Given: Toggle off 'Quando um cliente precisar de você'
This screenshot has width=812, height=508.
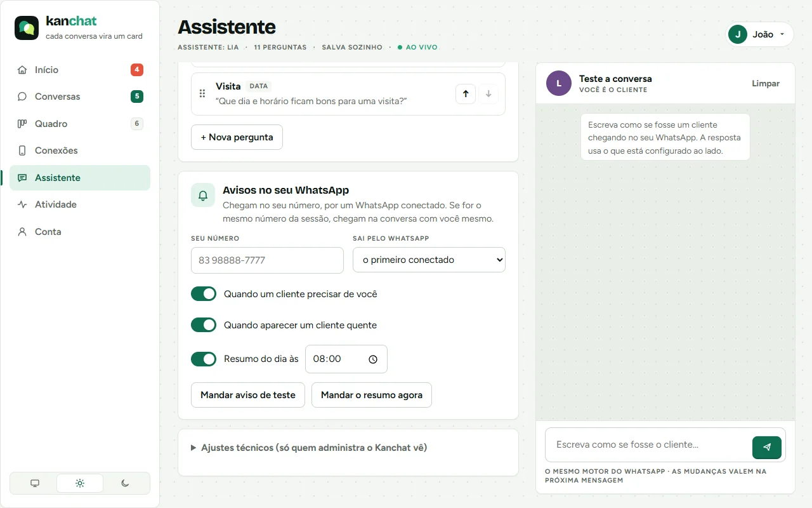Looking at the screenshot, I should pyautogui.click(x=204, y=294).
